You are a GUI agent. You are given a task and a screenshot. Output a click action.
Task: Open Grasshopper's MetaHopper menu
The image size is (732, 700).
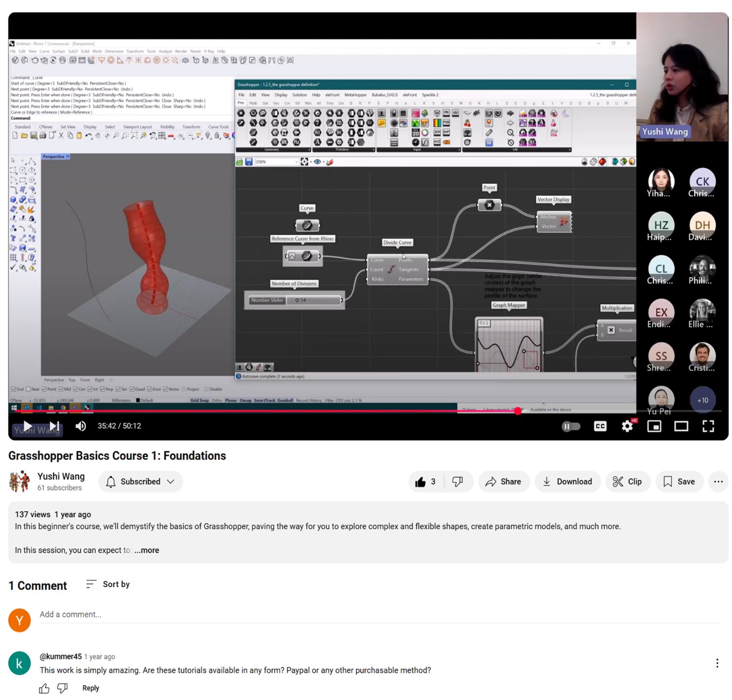point(355,95)
